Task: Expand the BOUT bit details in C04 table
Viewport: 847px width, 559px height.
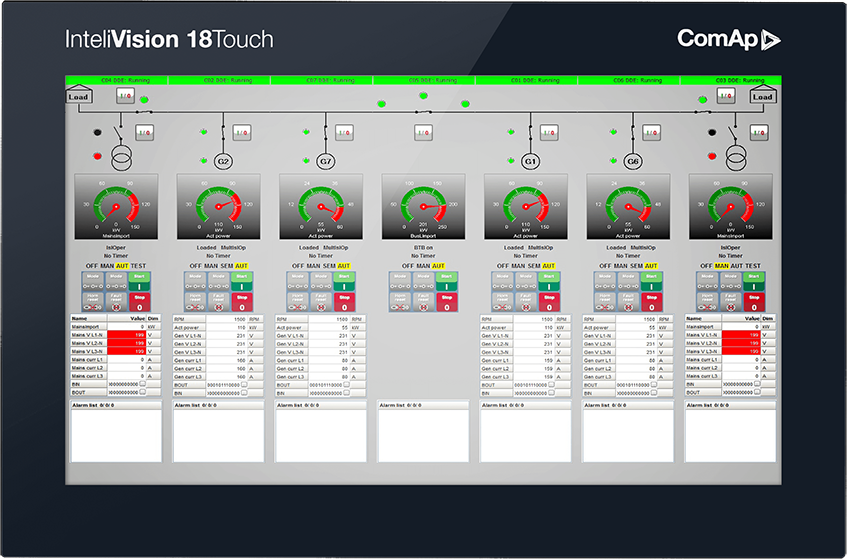Action: [143, 392]
